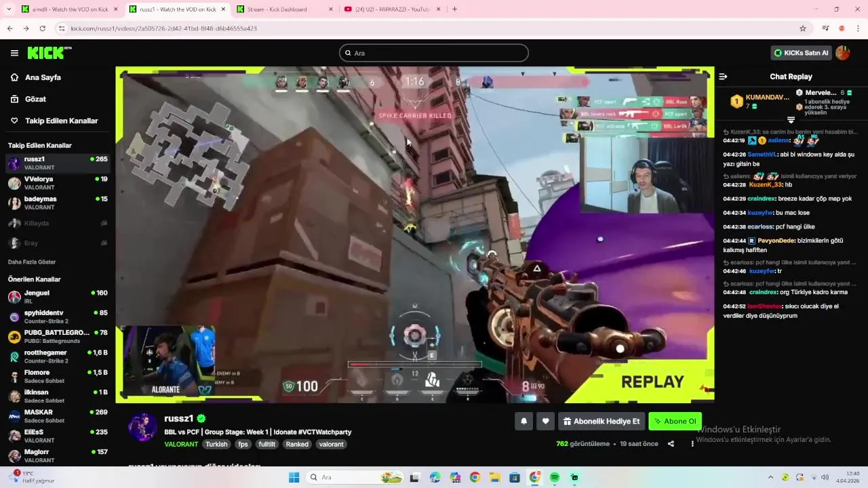The height and width of the screenshot is (488, 868).
Task: Reload the page
Action: pyautogui.click(x=42, y=28)
